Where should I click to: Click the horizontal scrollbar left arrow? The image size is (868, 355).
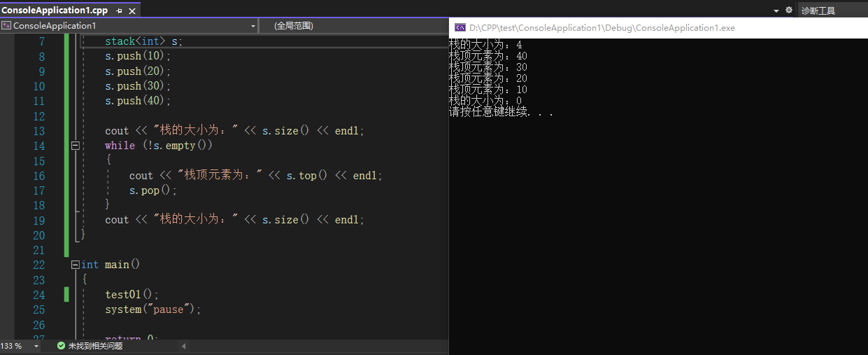pyautogui.click(x=184, y=346)
